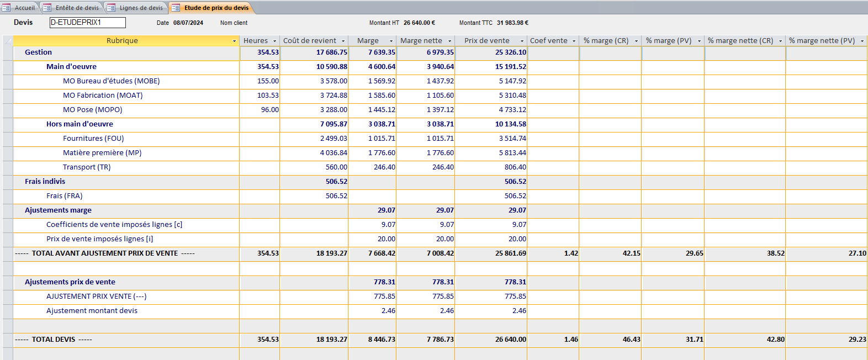Click the Marge column header dropdown arrow

tap(391, 41)
